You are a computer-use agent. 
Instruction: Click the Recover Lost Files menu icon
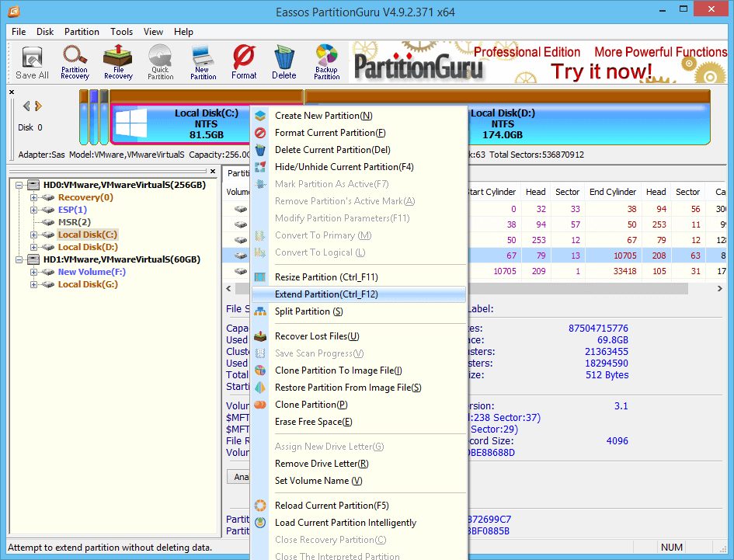click(x=260, y=336)
